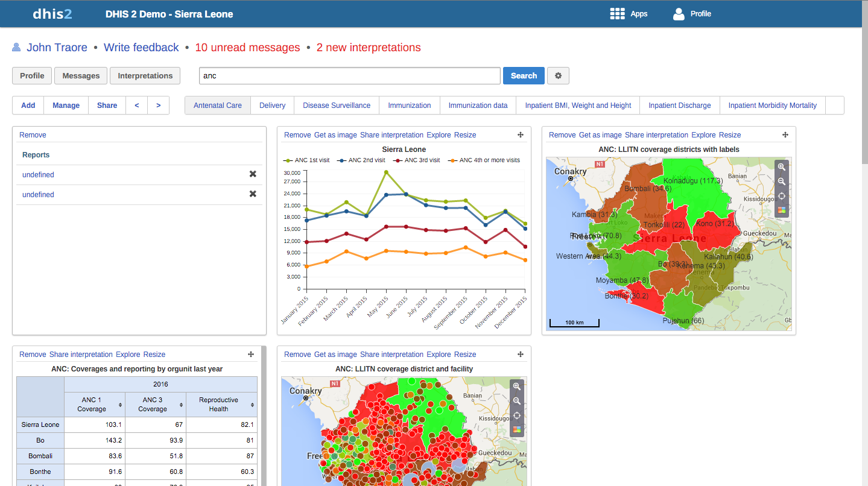This screenshot has width=868, height=486.
Task: Open the Disease Surveillance dashboard tab
Action: 337,106
